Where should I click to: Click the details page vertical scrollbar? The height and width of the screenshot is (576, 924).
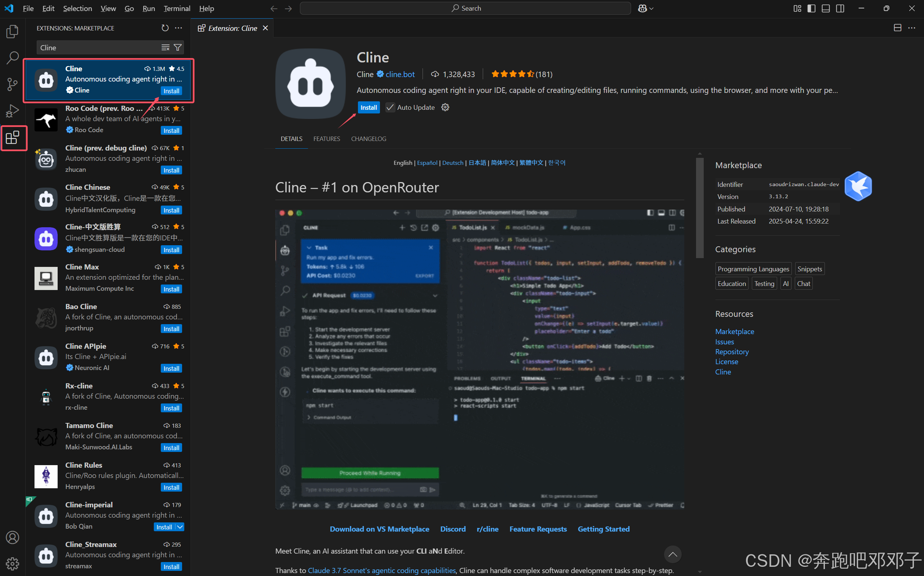pyautogui.click(x=699, y=208)
